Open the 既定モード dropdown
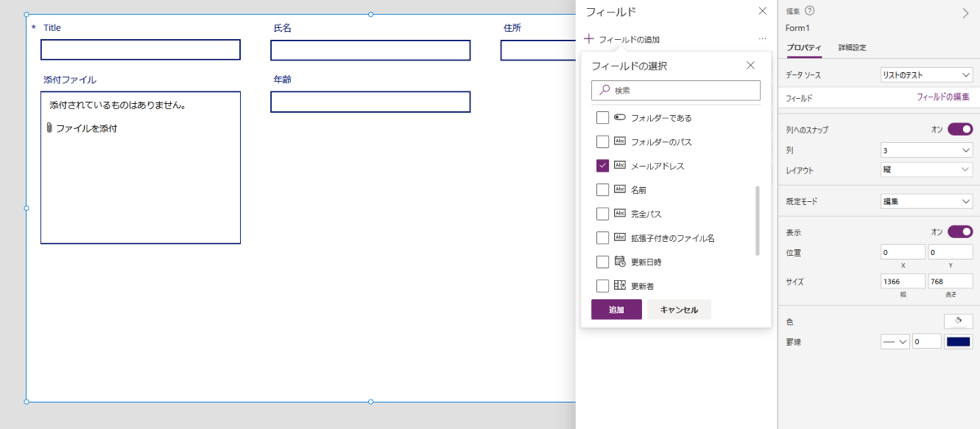The width and height of the screenshot is (980, 429). click(927, 201)
